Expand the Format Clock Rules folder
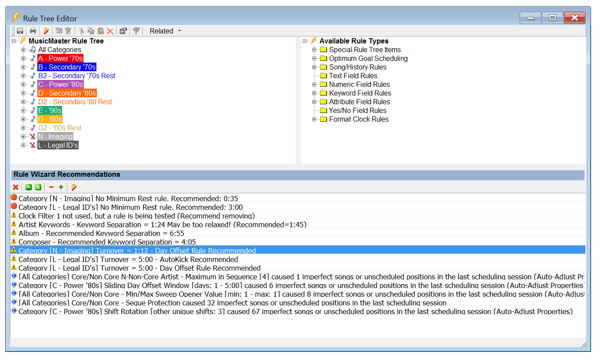 click(314, 119)
